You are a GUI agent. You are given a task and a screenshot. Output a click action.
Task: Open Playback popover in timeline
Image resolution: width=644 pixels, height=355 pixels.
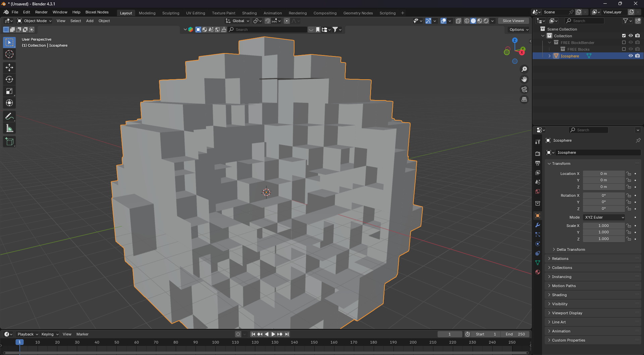coord(28,334)
